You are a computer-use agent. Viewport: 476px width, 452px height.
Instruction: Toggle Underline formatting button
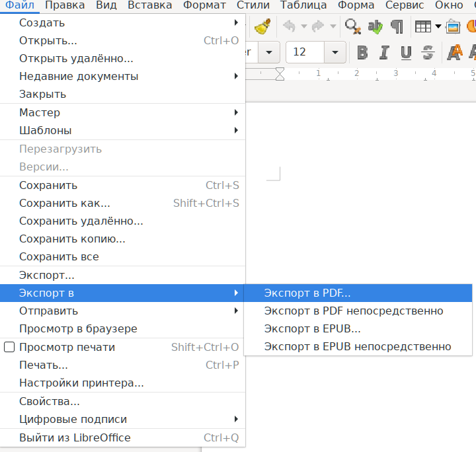(x=406, y=52)
